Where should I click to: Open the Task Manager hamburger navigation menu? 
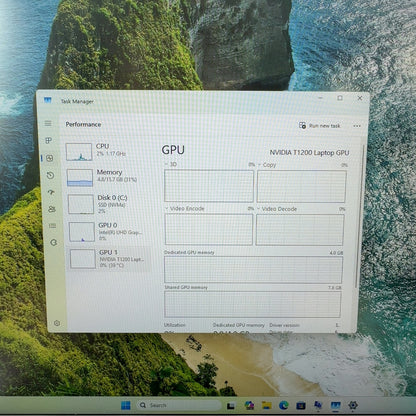(48, 124)
